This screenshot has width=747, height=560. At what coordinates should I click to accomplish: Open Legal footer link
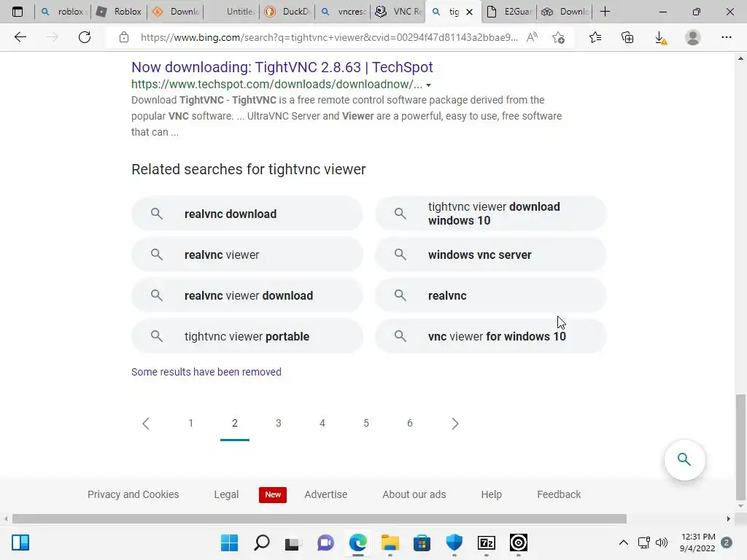[226, 494]
